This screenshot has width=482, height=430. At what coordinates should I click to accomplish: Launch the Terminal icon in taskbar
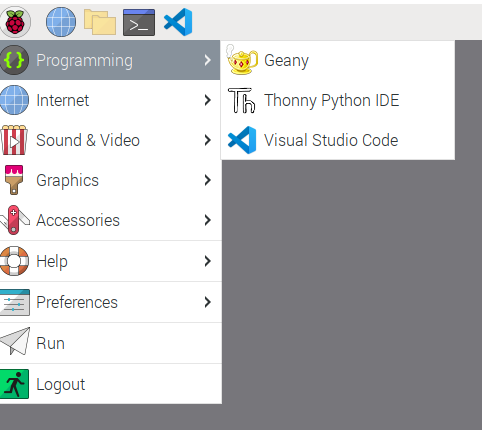click(x=139, y=22)
